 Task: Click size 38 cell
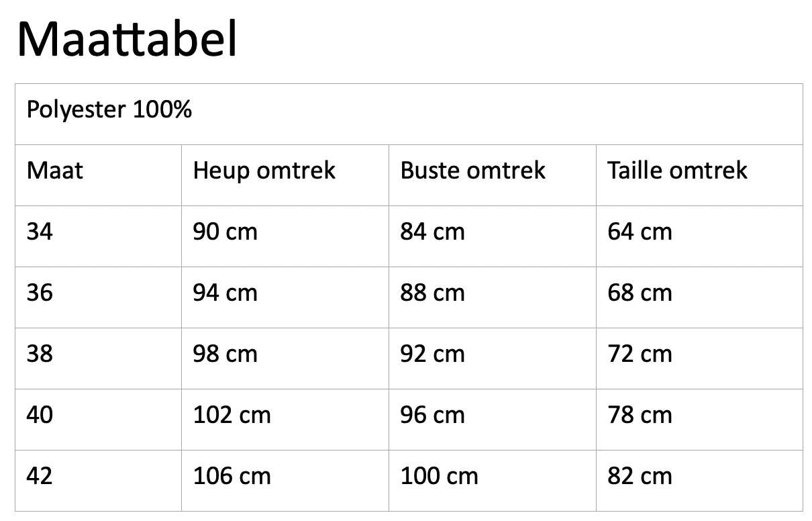pos(98,359)
